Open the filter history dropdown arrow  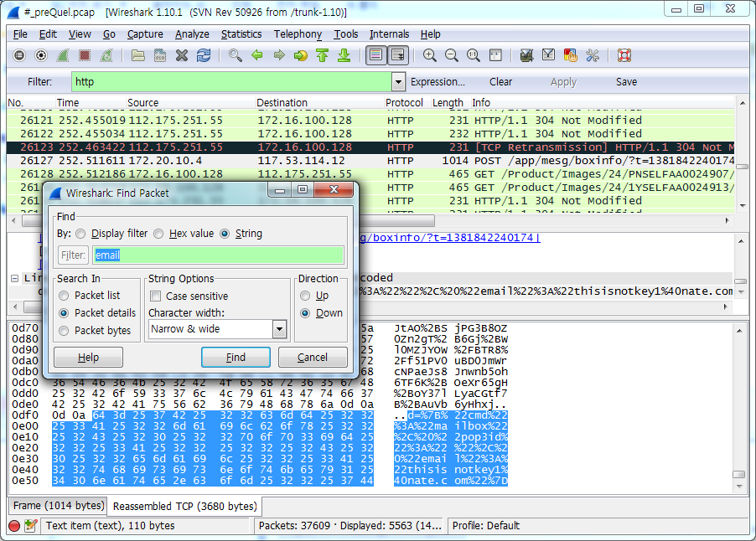click(399, 82)
